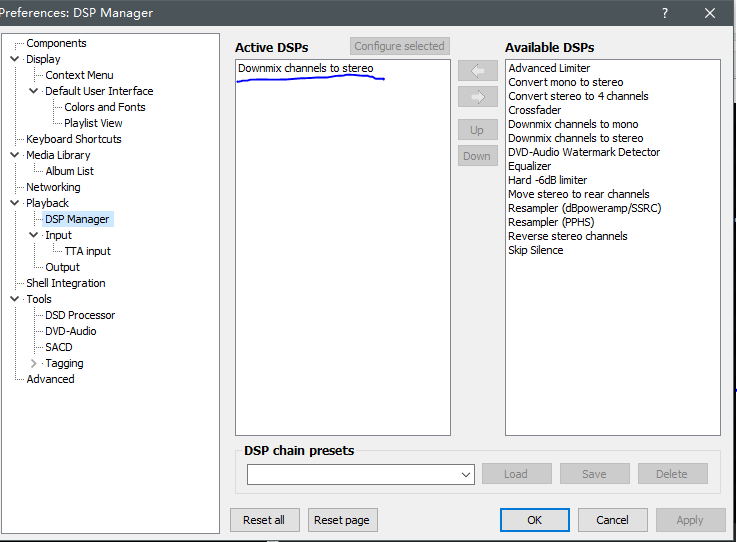
Task: Collapse the Display tree node
Action: (14, 59)
